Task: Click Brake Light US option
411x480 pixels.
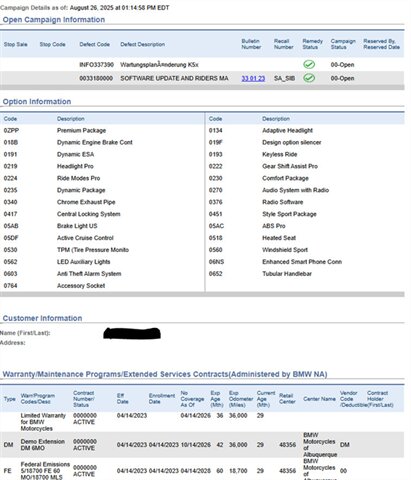Action: pyautogui.click(x=77, y=226)
